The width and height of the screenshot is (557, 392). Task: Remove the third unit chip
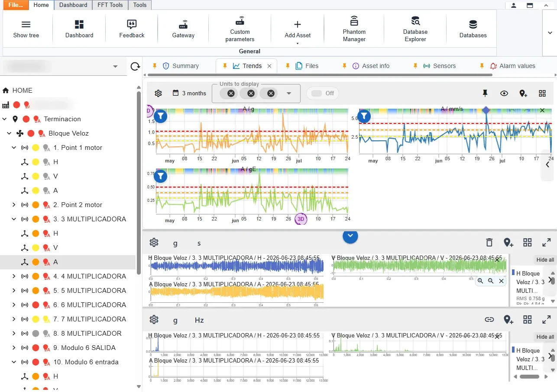tap(271, 93)
